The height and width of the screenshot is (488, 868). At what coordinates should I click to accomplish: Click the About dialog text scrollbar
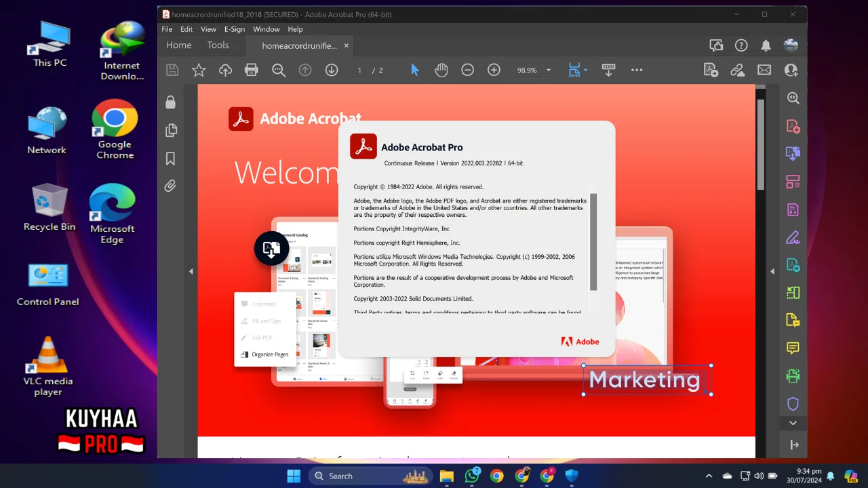593,241
